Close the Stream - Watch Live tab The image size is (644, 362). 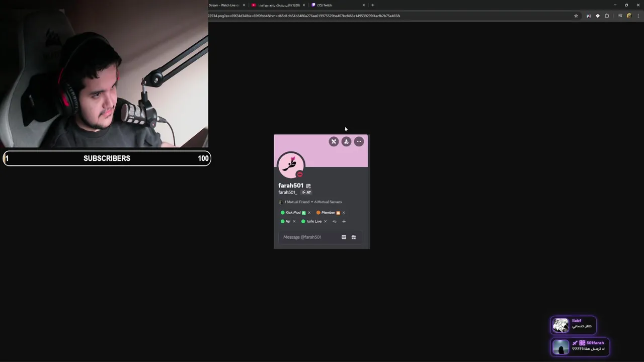click(x=244, y=5)
